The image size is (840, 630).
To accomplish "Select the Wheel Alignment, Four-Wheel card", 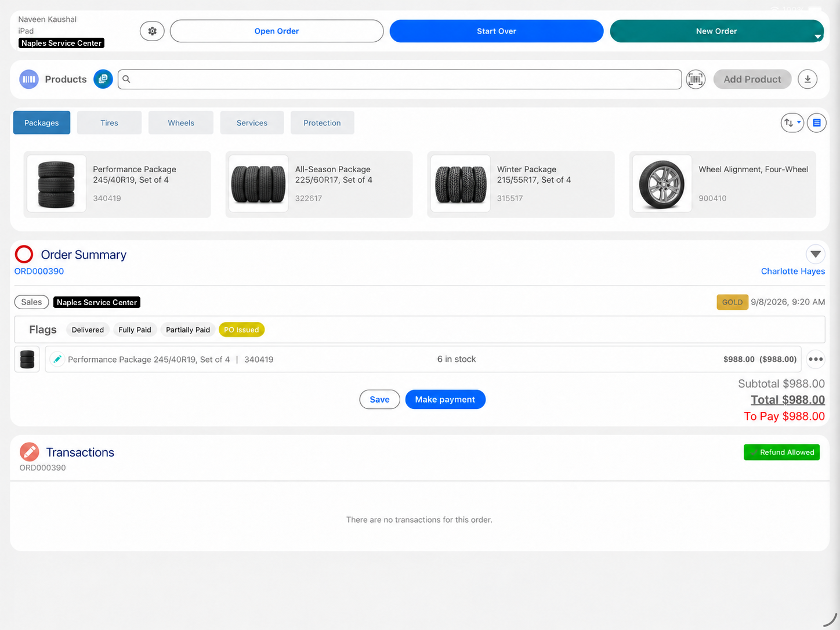I will coord(723,184).
